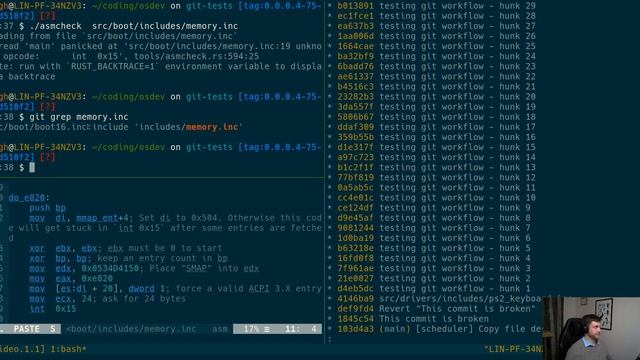
Task: Click the xor bp, bp line
Action: click(128, 258)
